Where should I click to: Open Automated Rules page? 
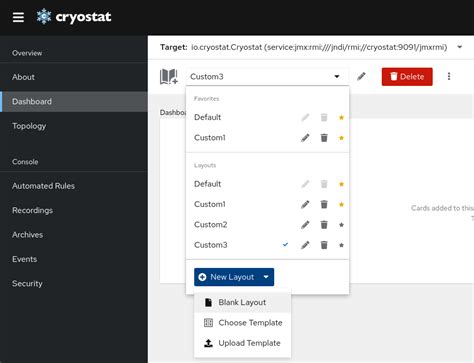coord(74,186)
